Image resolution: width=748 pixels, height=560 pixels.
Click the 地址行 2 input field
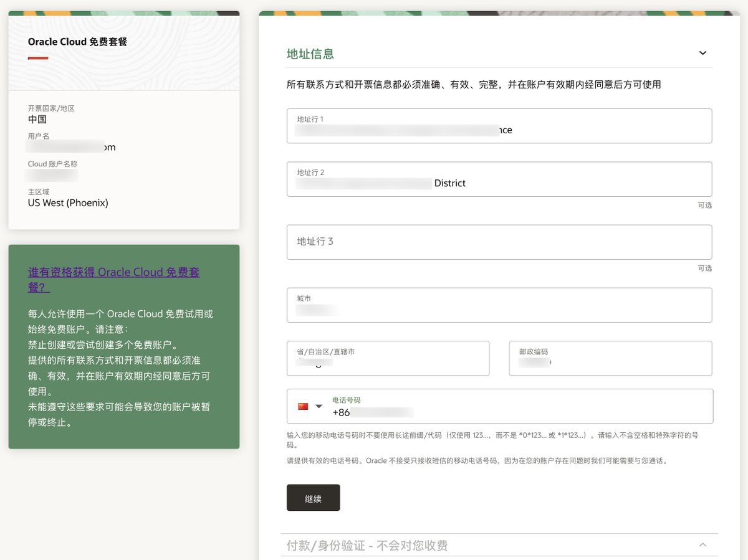click(x=499, y=179)
